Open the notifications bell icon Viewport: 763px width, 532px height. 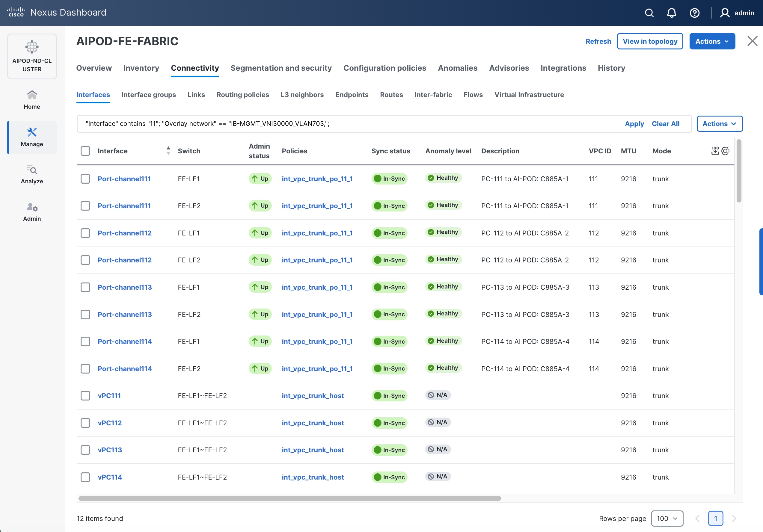[x=671, y=13]
